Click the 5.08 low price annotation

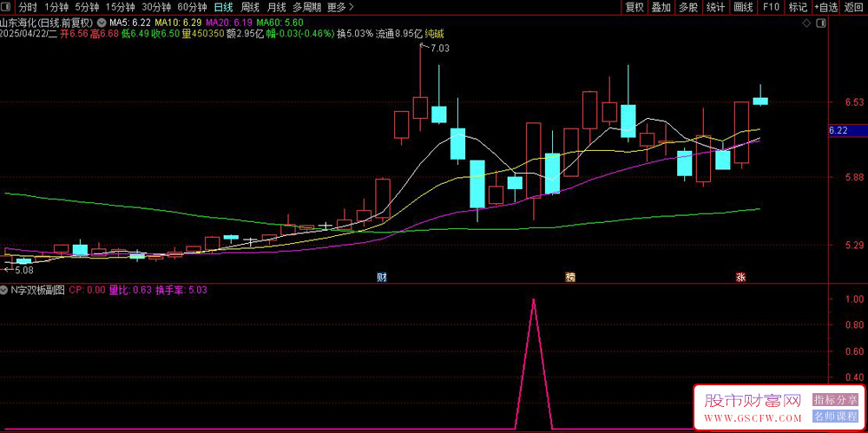pyautogui.click(x=23, y=271)
